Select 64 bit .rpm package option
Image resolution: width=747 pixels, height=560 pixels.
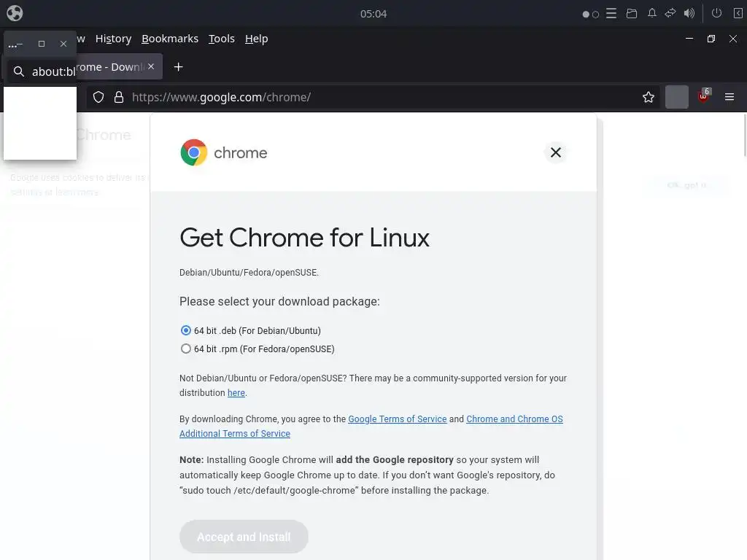coord(186,349)
